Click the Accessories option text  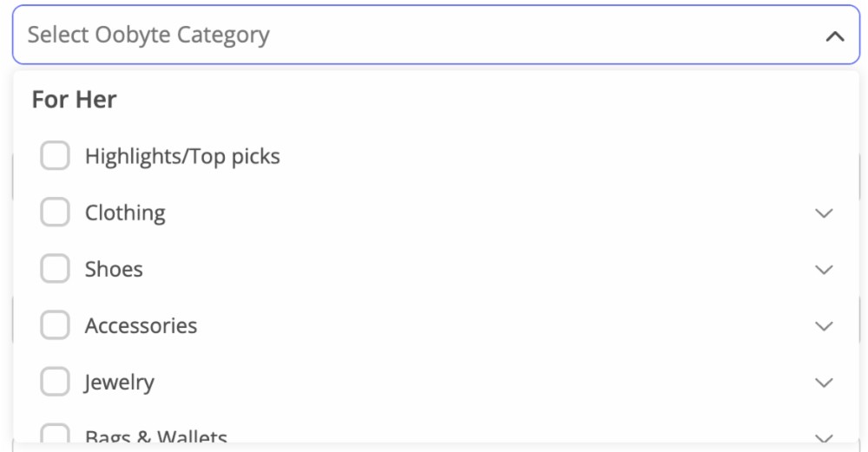tap(141, 325)
